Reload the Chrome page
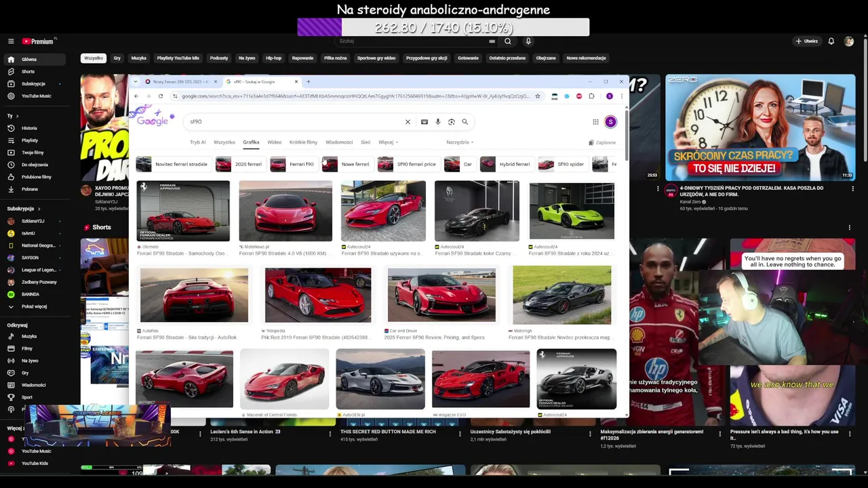 [161, 96]
